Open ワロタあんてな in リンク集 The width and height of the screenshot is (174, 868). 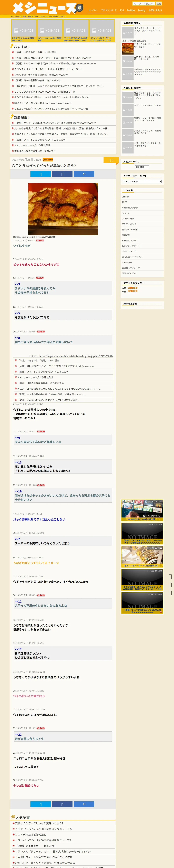coord(129,273)
